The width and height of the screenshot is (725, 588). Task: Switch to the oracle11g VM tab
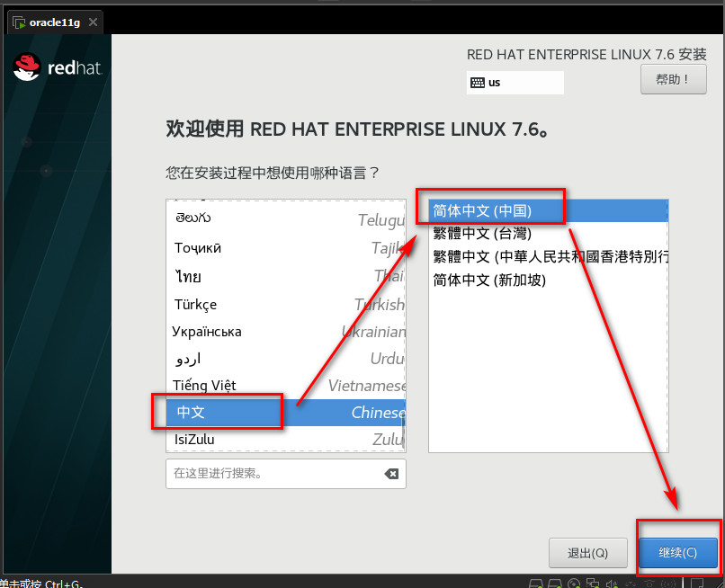click(x=54, y=22)
